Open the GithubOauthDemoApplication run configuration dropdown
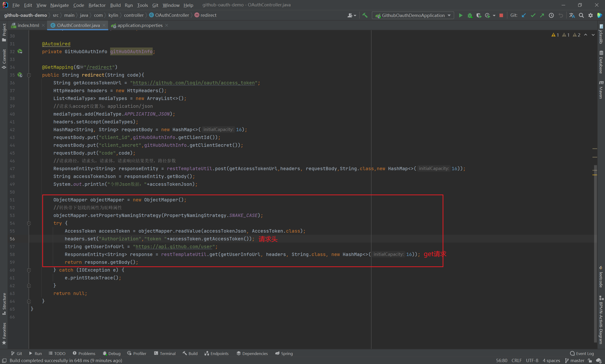 pos(413,15)
